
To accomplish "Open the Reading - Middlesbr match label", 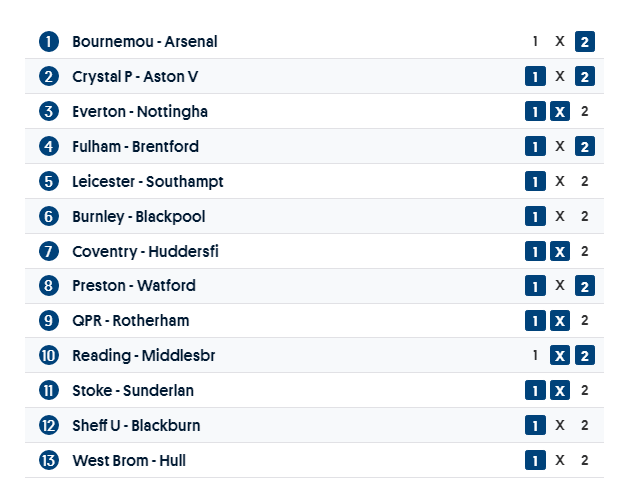I will [x=143, y=355].
